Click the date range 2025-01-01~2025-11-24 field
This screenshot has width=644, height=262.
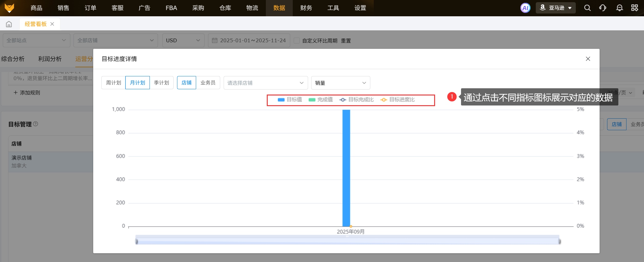[249, 40]
